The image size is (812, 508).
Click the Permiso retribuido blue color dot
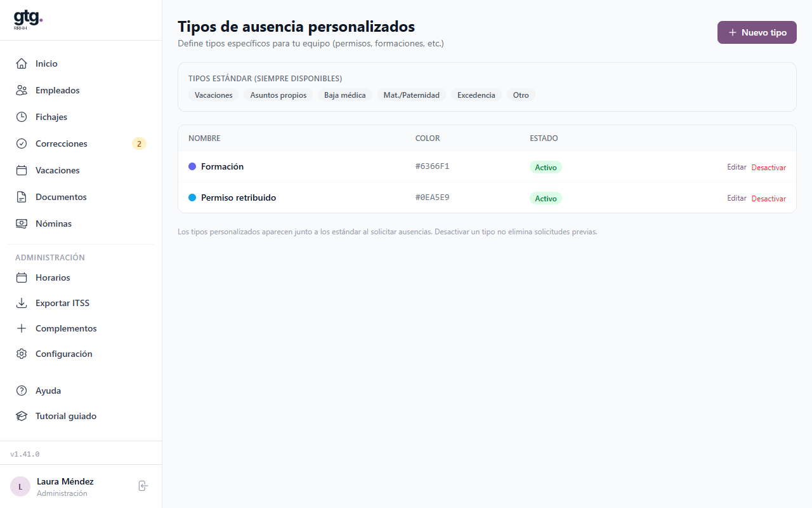click(192, 197)
